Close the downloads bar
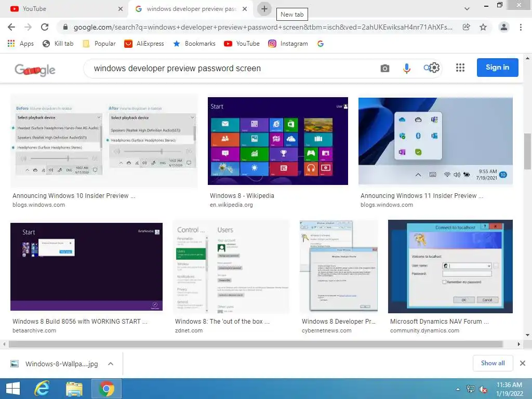 coord(523,363)
